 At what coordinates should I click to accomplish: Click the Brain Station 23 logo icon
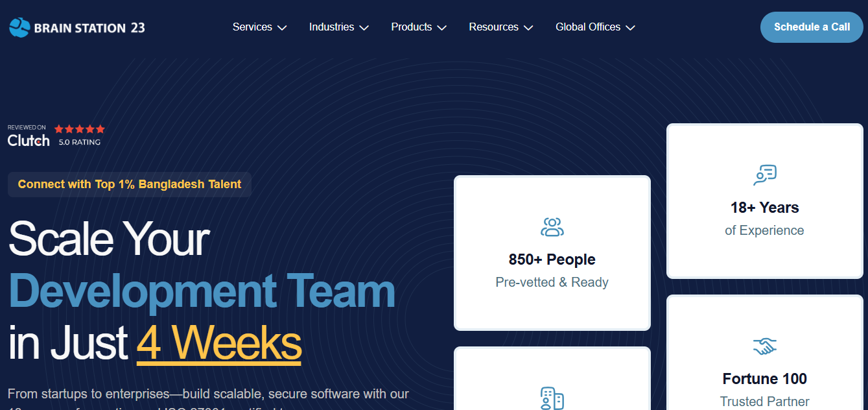[x=19, y=27]
